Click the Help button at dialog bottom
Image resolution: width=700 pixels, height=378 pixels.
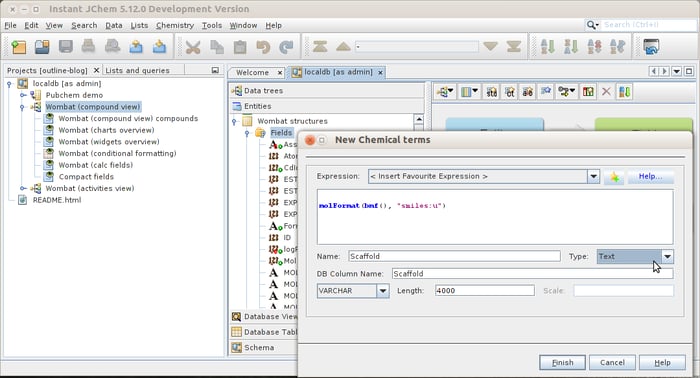[x=662, y=362]
